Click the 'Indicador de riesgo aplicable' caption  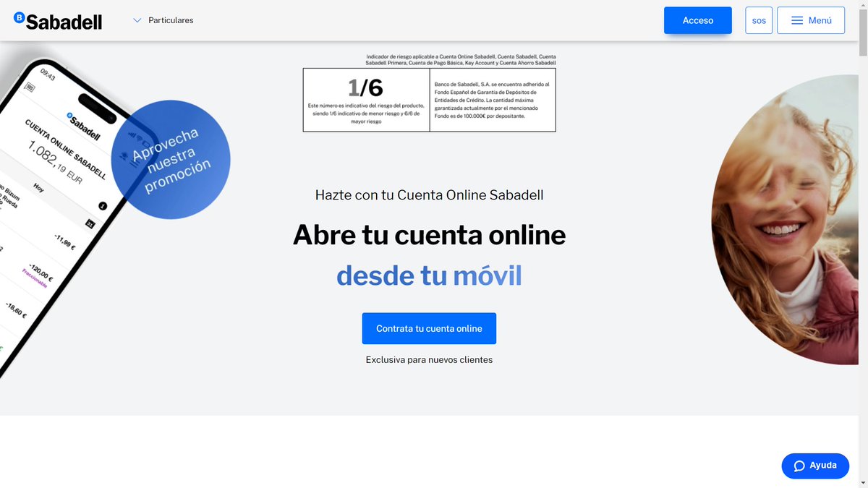click(461, 59)
